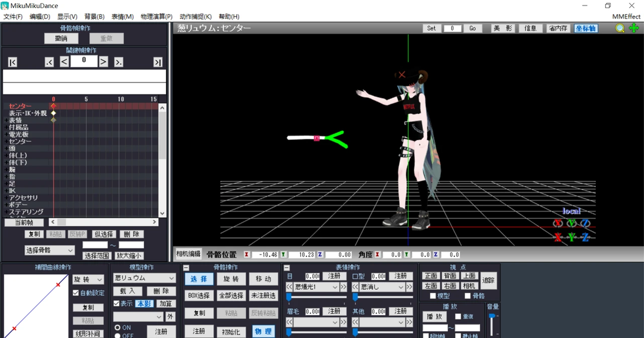Click the timeline horizontal scrollbar
This screenshot has width=644, height=338.
pyautogui.click(x=103, y=222)
